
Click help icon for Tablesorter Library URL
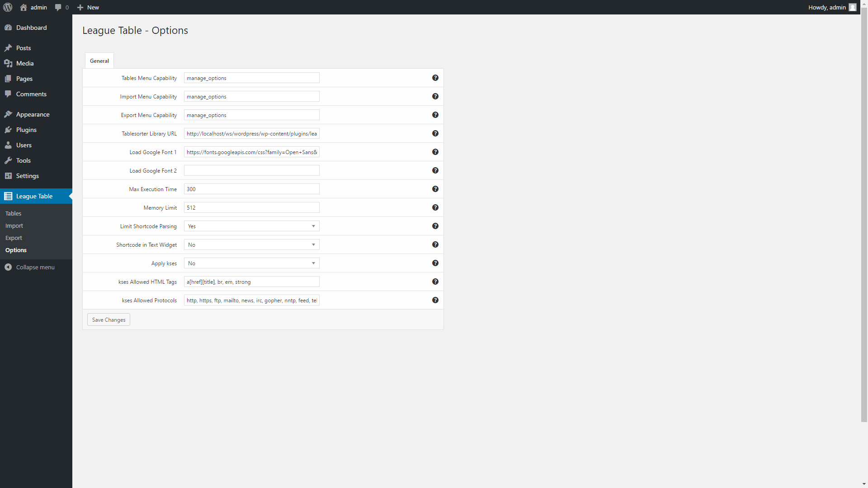(x=435, y=133)
